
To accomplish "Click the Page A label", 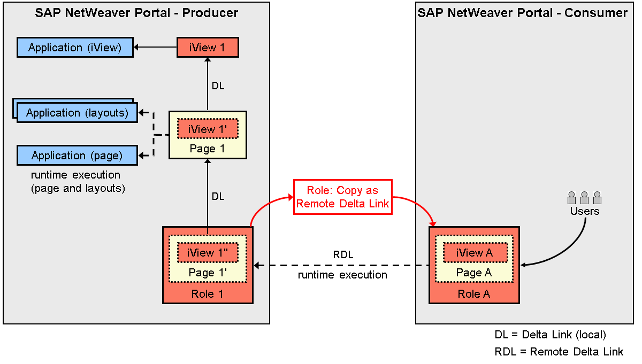I will click(x=474, y=273).
